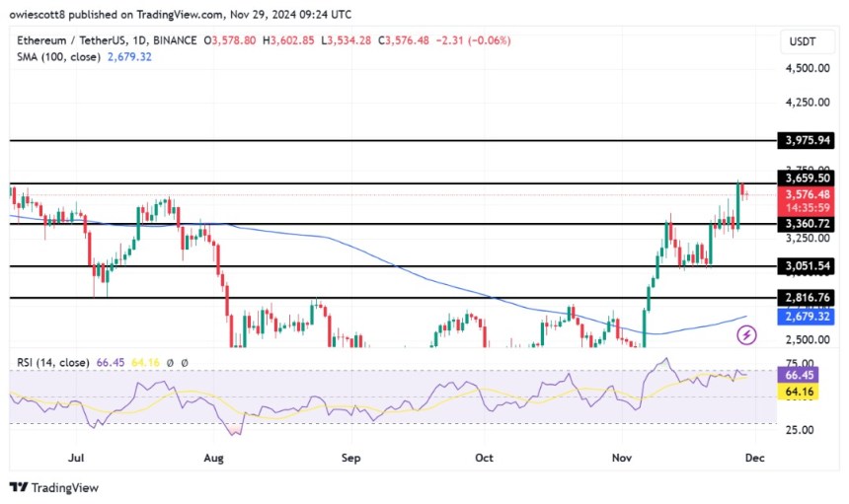Click the 2,816.76 horizontal line label
Screen dimensions: 849x504
pyautogui.click(x=807, y=298)
